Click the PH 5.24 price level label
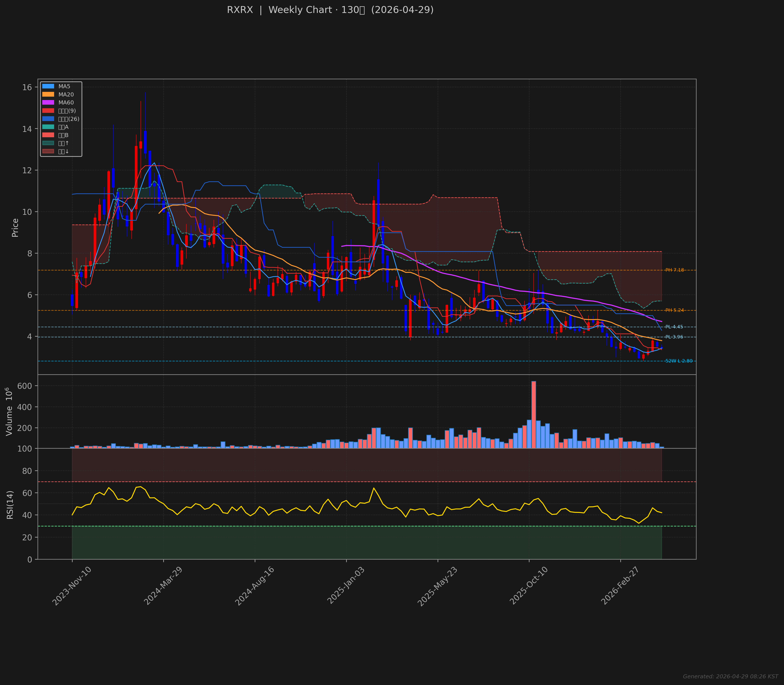Image resolution: width=784 pixels, height=685 pixels. 674,310
